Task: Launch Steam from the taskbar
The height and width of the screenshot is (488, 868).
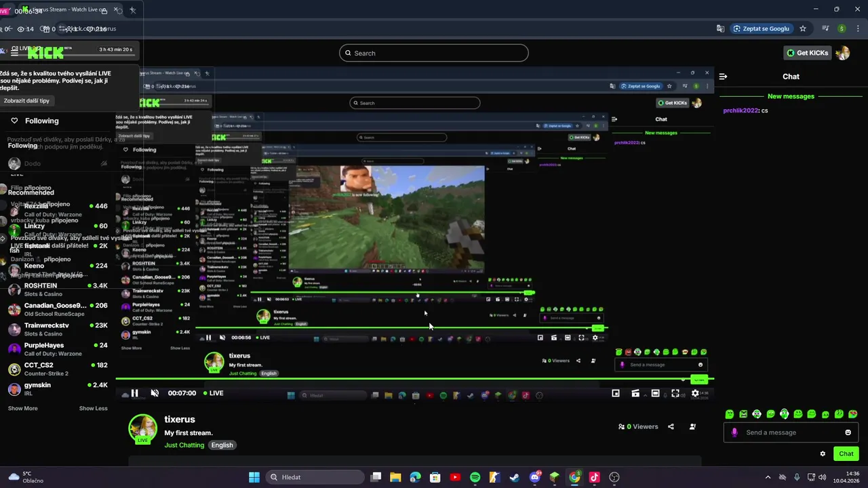Action: tap(515, 477)
